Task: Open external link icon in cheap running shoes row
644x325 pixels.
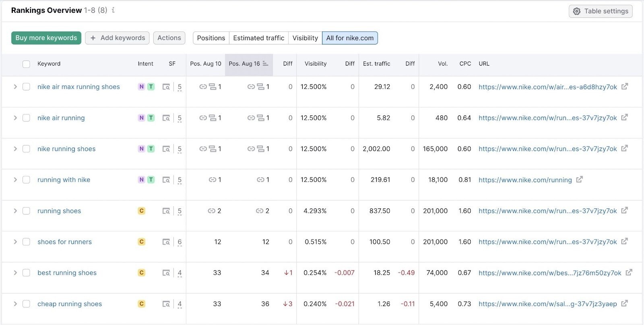Action: 624,303
